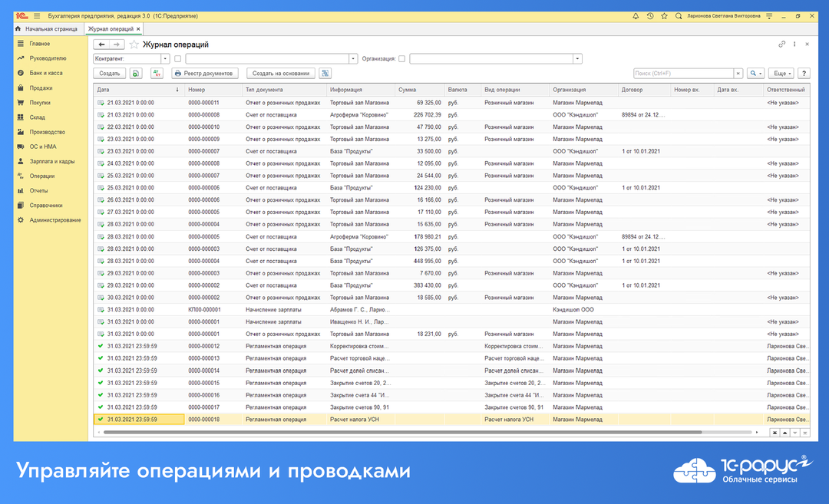Image resolution: width=829 pixels, height=504 pixels.
Task: Open history via the clock icon
Action: tap(650, 15)
